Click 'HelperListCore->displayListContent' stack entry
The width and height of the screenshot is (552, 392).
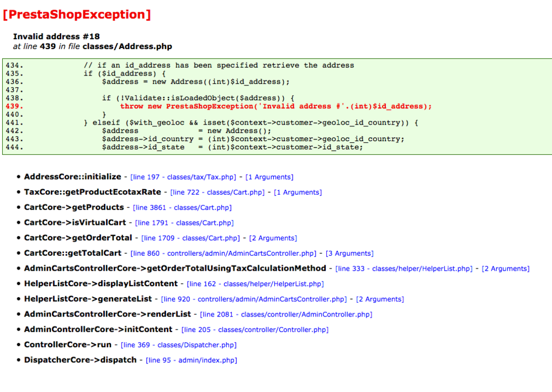coord(101,283)
